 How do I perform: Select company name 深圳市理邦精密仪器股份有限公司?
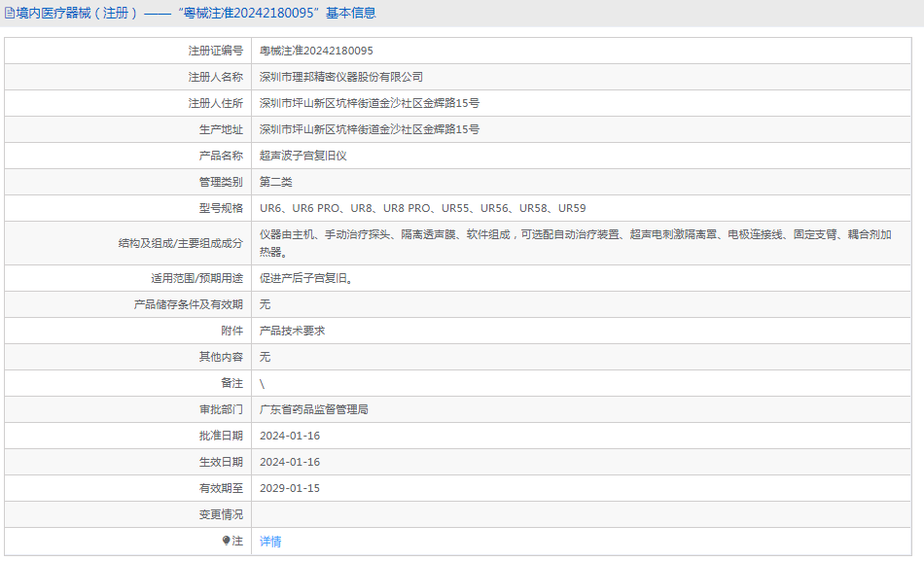coord(341,77)
